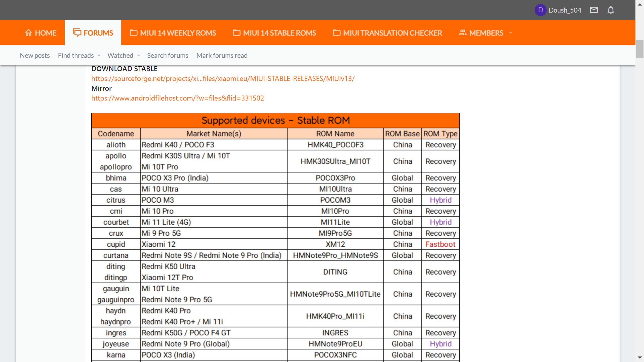Click the MIUI Translation Checker folder icon
Viewport: 644px width, 362px height.
337,33
